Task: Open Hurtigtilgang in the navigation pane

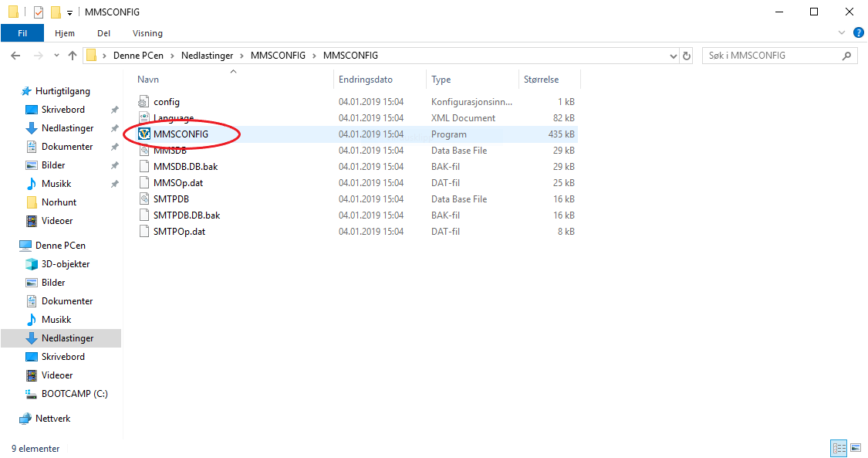Action: [62, 91]
